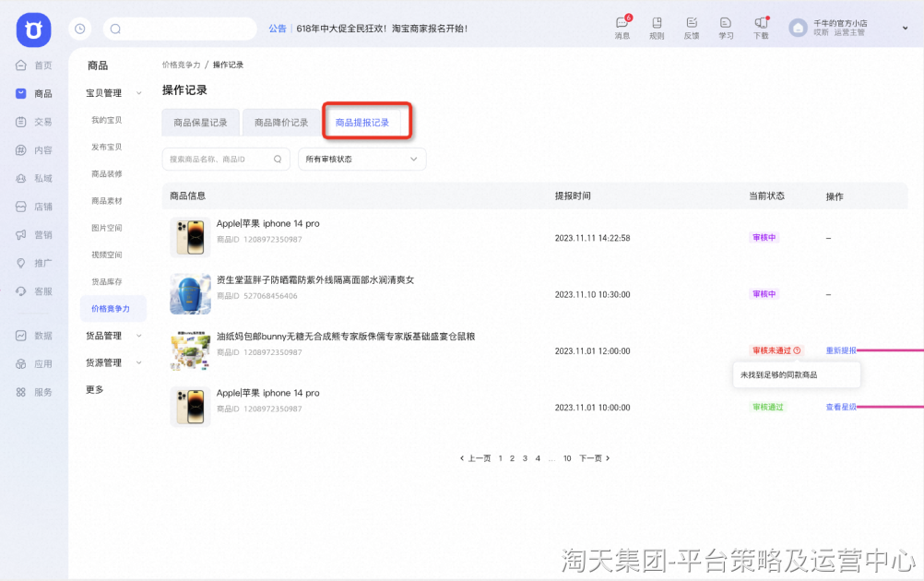Open 视频空间 menu item
This screenshot has width=924, height=581.
[107, 255]
